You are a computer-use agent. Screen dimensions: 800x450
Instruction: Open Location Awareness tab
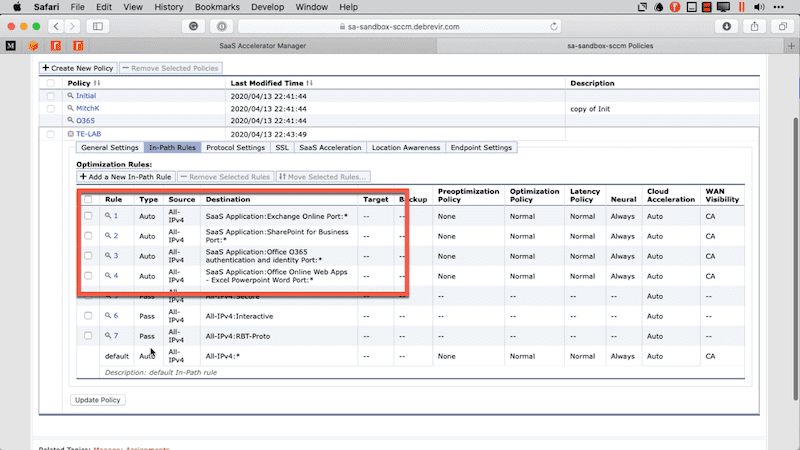406,147
